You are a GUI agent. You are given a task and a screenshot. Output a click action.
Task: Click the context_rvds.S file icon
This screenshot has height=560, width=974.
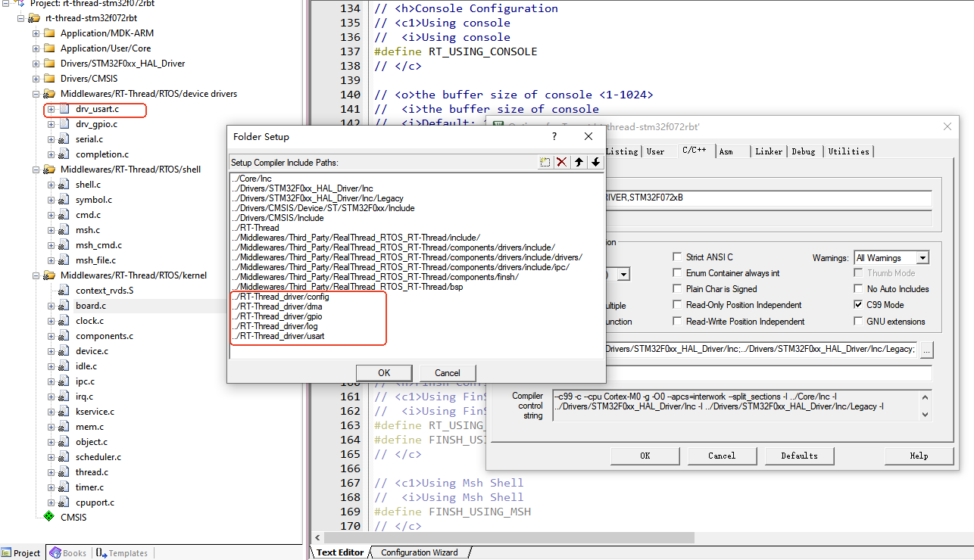64,291
